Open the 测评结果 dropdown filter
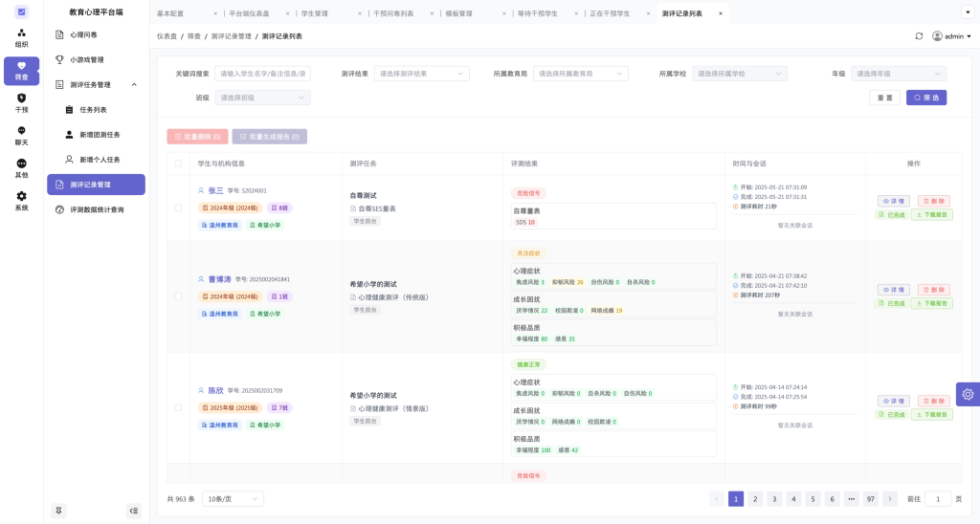Image resolution: width=980 pixels, height=524 pixels. (x=421, y=74)
